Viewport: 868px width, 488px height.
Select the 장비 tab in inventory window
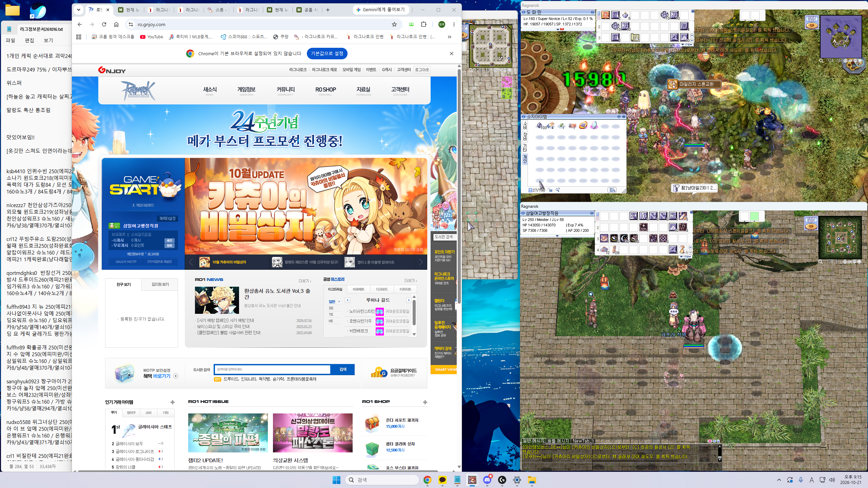[x=525, y=136]
